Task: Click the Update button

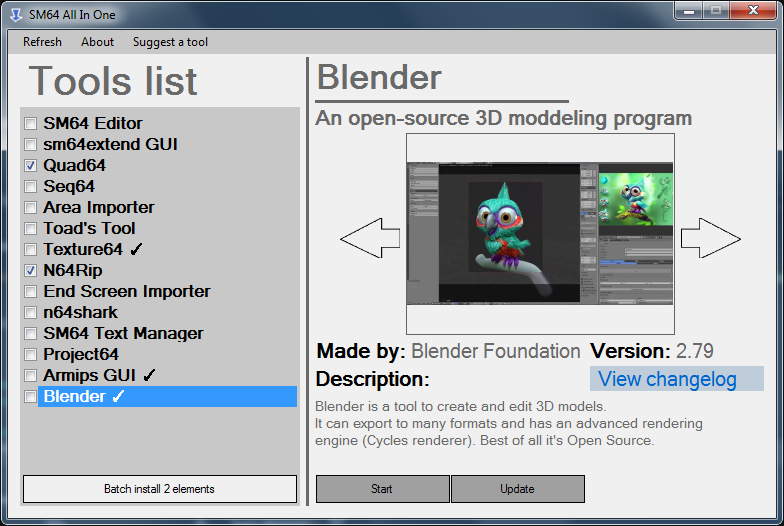Action: [518, 488]
